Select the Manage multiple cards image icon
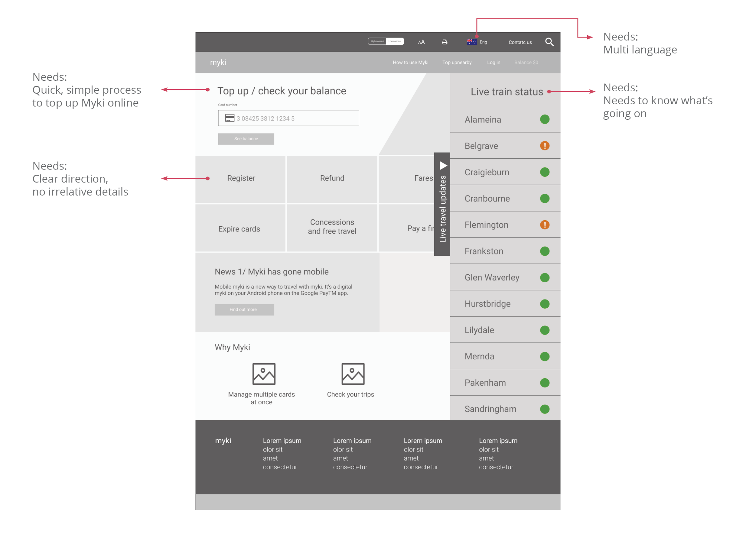The width and height of the screenshot is (756, 534). click(264, 374)
